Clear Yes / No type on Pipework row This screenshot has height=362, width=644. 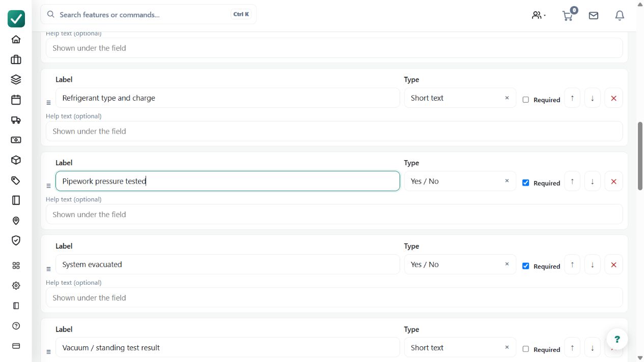coord(507,181)
